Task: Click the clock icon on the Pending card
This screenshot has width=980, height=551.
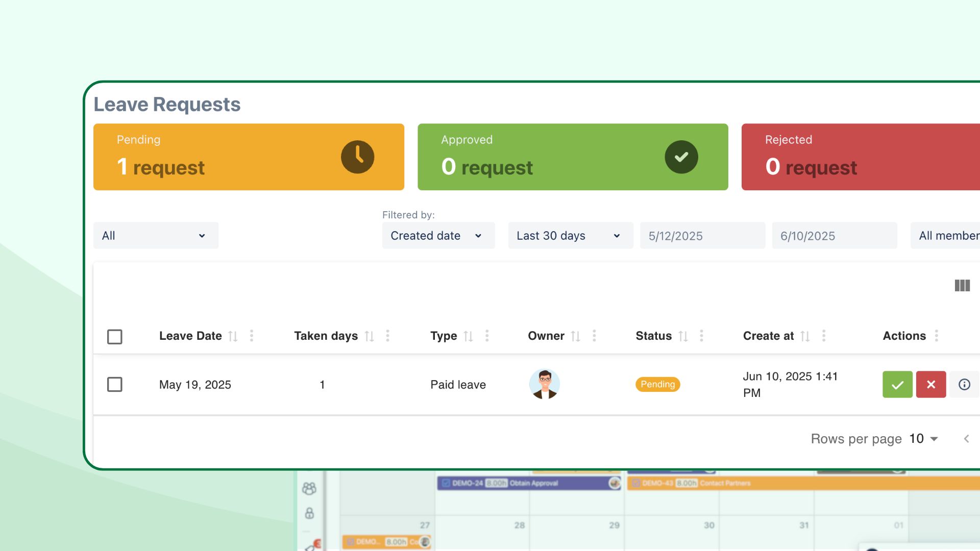Action: (x=357, y=157)
